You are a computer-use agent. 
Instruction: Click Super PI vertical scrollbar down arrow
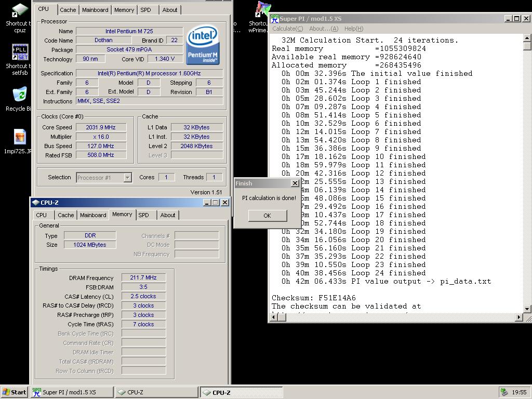pos(527,309)
